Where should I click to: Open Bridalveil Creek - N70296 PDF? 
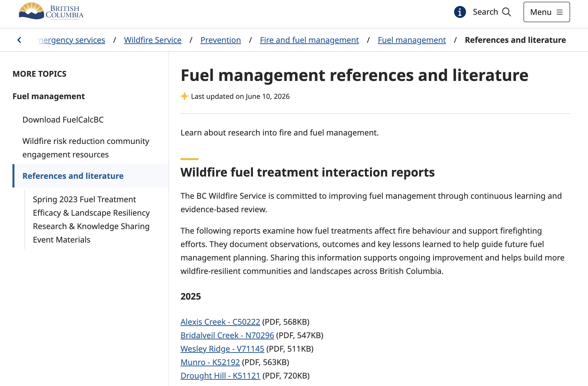[x=227, y=335]
